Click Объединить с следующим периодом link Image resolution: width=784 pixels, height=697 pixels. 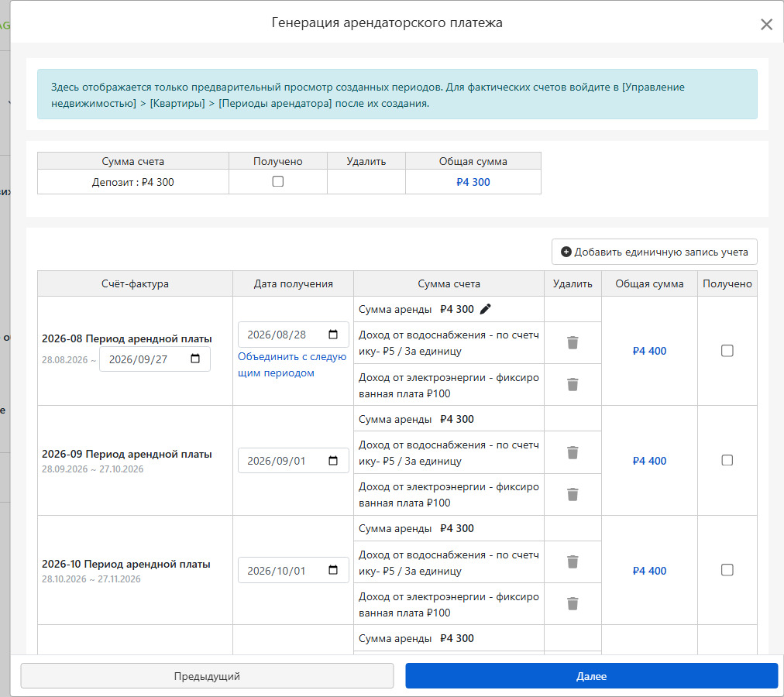(292, 365)
